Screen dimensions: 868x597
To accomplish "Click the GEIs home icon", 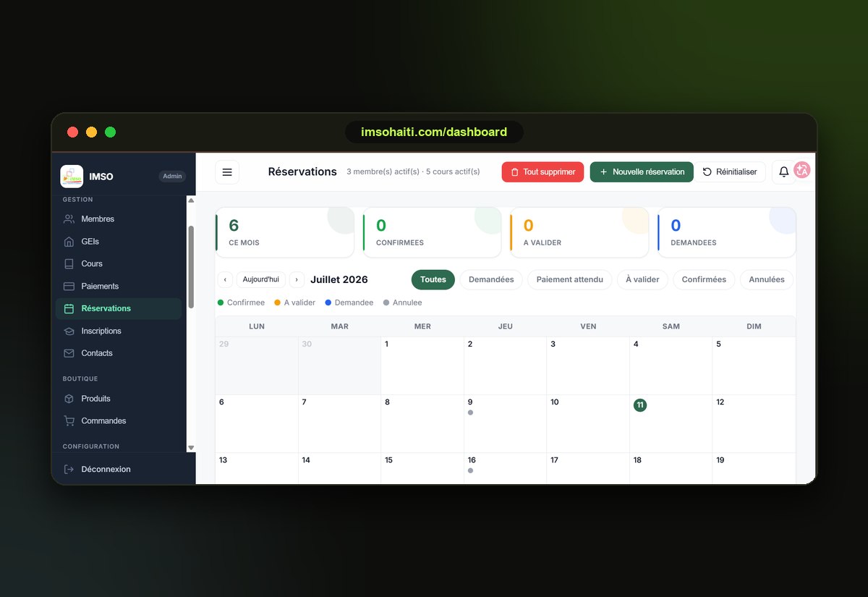I will 69,242.
